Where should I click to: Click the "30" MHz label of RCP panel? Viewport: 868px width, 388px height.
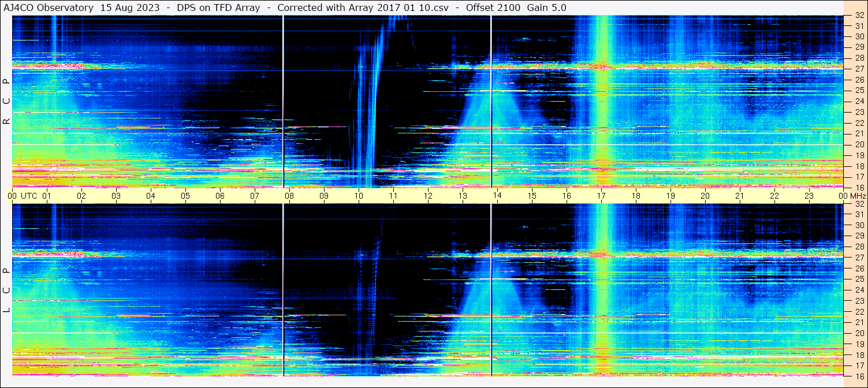[x=859, y=36]
